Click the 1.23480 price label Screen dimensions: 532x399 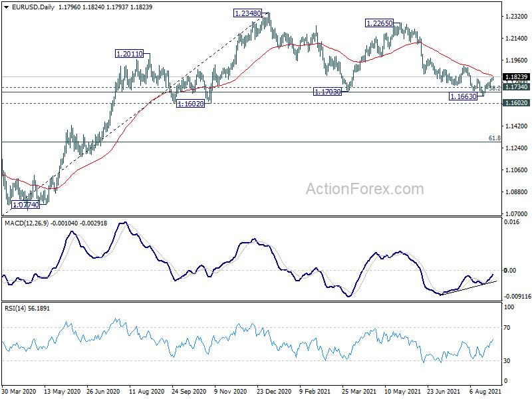pyautogui.click(x=247, y=13)
